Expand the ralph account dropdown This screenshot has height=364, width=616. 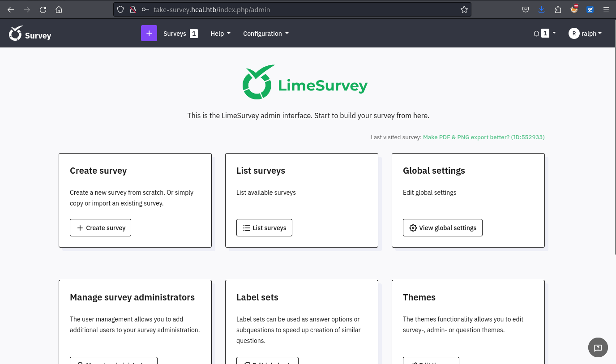tap(591, 34)
